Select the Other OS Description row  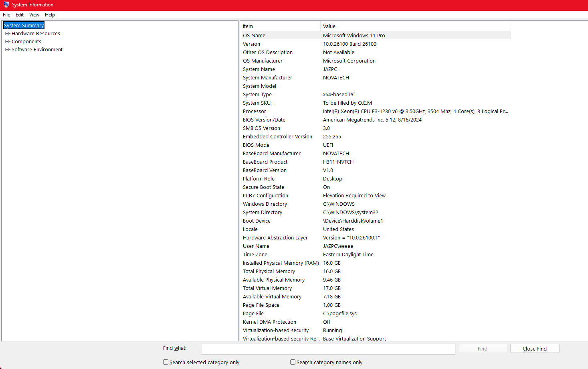[x=376, y=52]
